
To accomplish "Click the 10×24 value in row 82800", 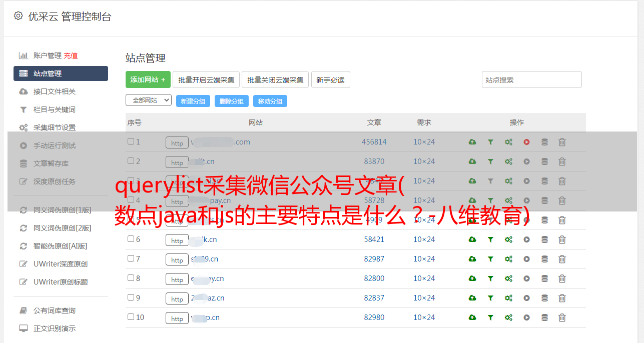I will tap(424, 278).
